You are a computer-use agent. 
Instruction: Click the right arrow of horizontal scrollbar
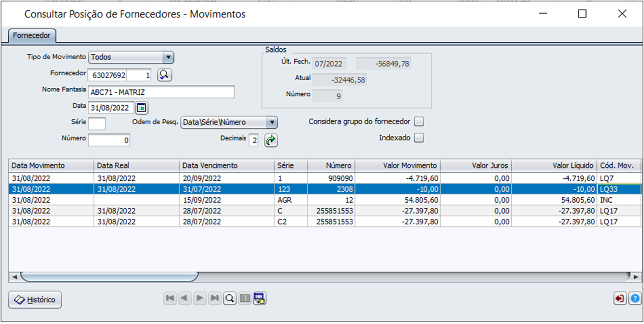point(636,277)
